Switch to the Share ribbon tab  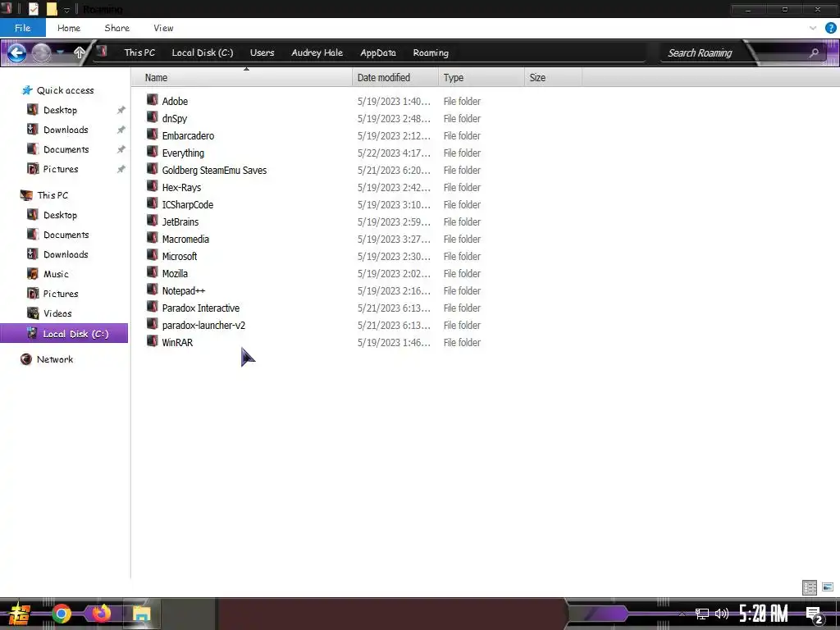116,28
